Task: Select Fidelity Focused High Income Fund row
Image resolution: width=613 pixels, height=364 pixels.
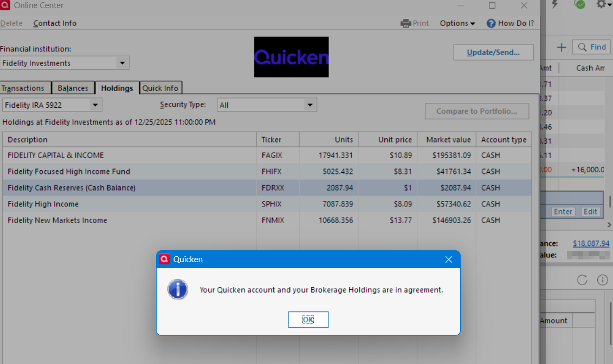Action: tap(267, 172)
